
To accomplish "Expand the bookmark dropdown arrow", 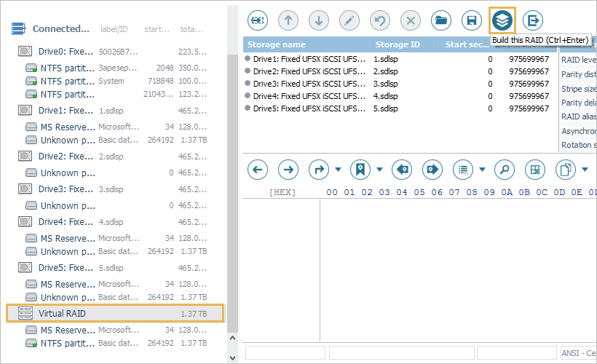I will click(x=379, y=170).
